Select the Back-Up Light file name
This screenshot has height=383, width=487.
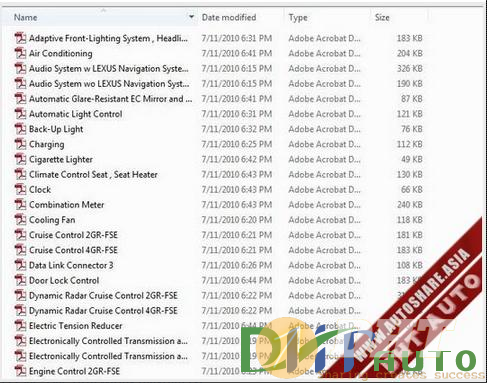point(56,129)
